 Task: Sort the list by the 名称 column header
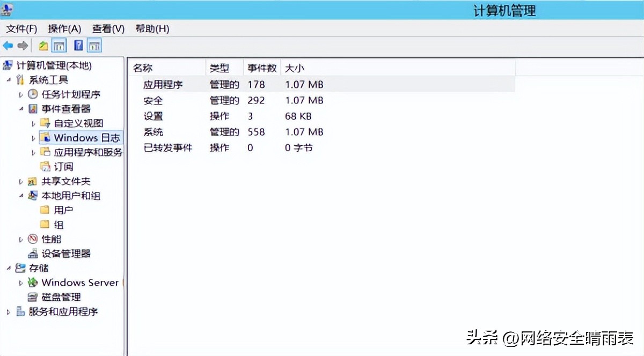pyautogui.click(x=141, y=68)
